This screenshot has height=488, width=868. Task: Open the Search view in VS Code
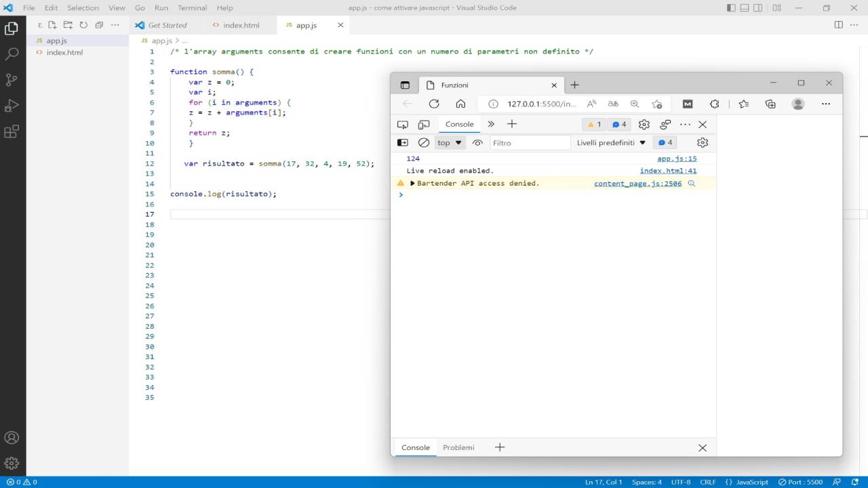tap(11, 54)
